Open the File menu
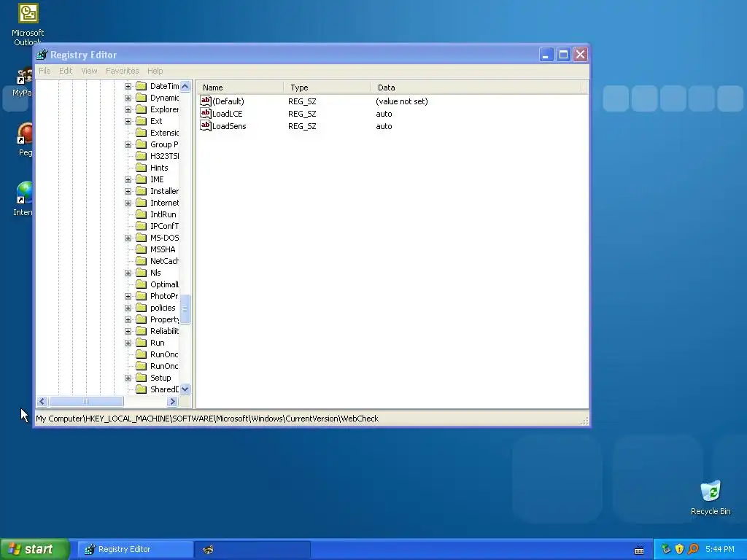 pyautogui.click(x=44, y=71)
